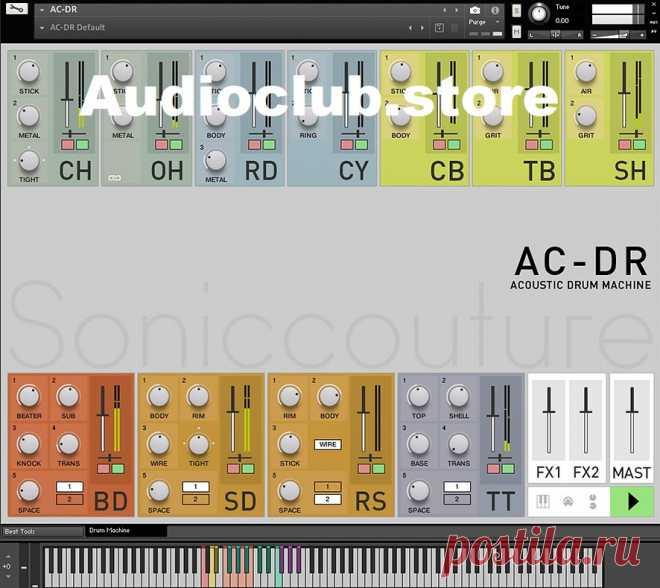Click the BEATER knob in BD
660x588 pixels.
(x=29, y=396)
